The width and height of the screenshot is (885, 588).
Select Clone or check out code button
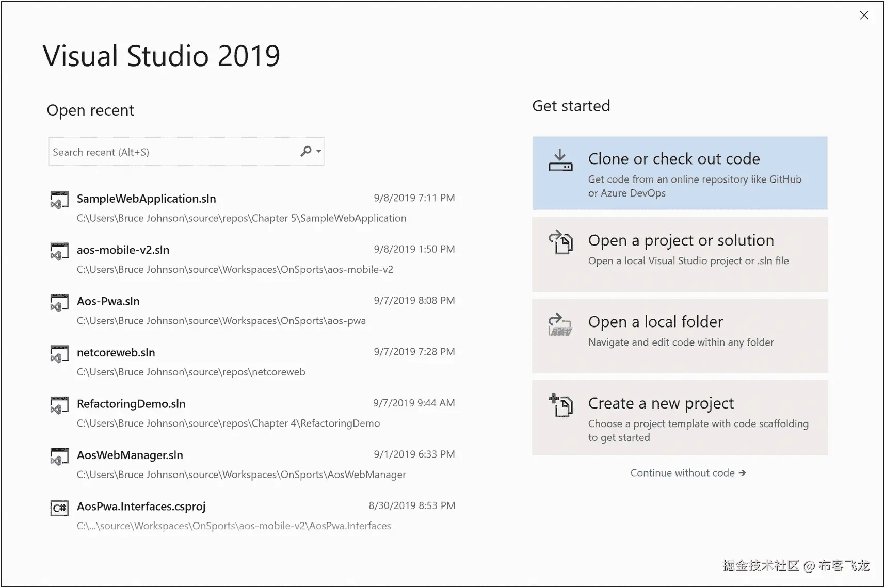(680, 173)
